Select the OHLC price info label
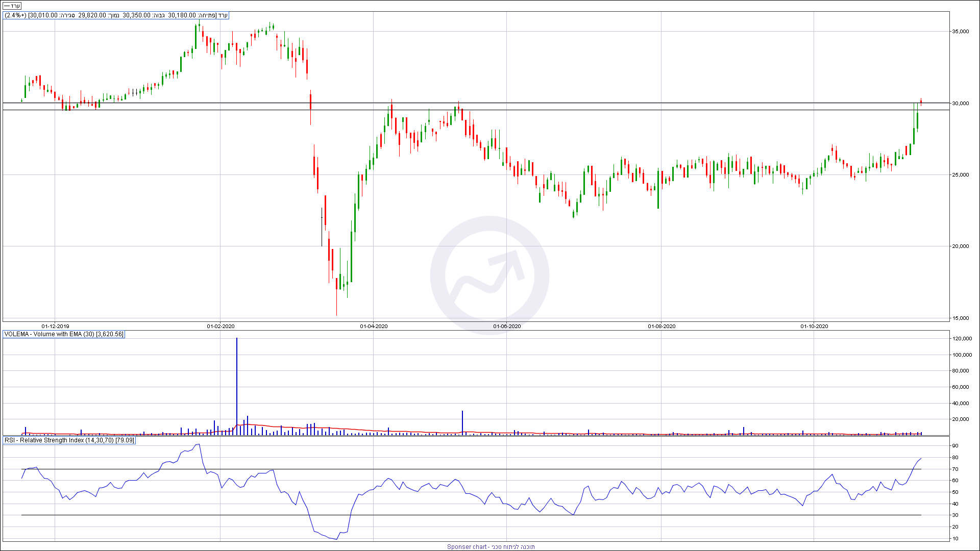Viewport: 980px width, 551px height. pos(116,15)
